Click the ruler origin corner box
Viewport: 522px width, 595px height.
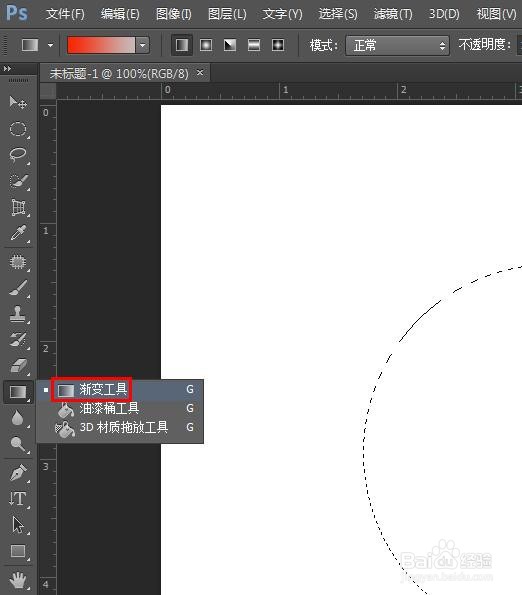[x=48, y=91]
